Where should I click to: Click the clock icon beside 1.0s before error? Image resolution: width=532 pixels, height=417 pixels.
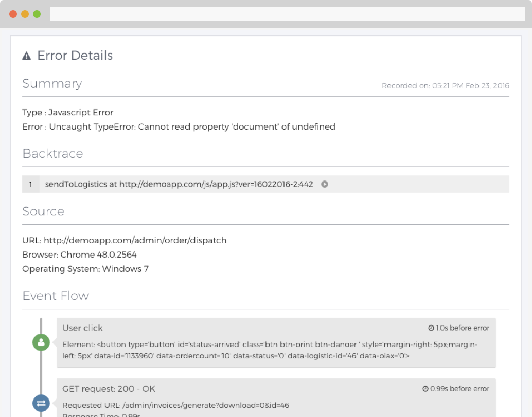point(431,328)
